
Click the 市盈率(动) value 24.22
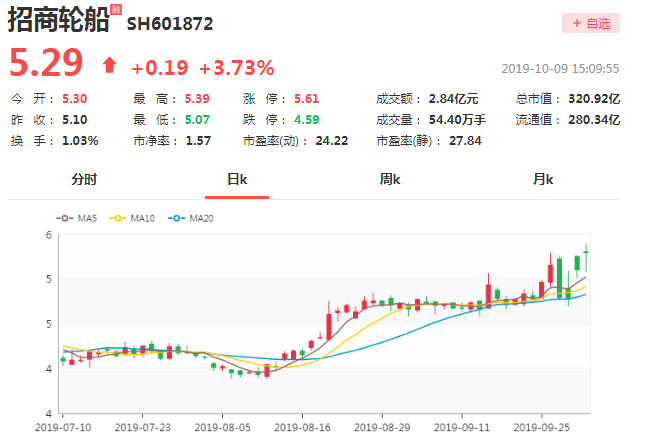(332, 141)
